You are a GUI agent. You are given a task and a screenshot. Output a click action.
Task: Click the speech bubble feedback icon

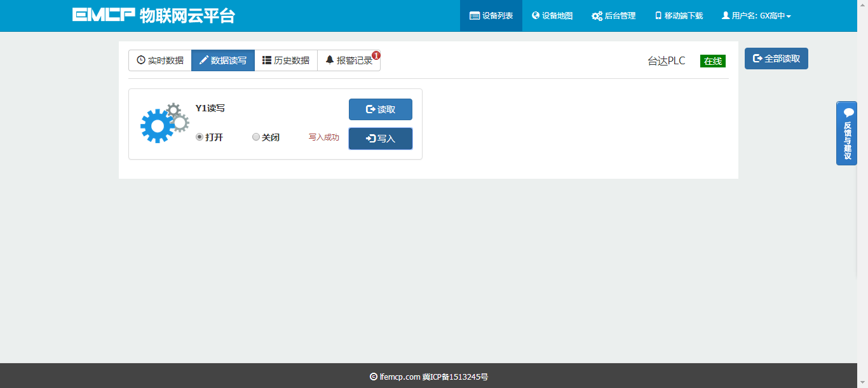point(848,112)
